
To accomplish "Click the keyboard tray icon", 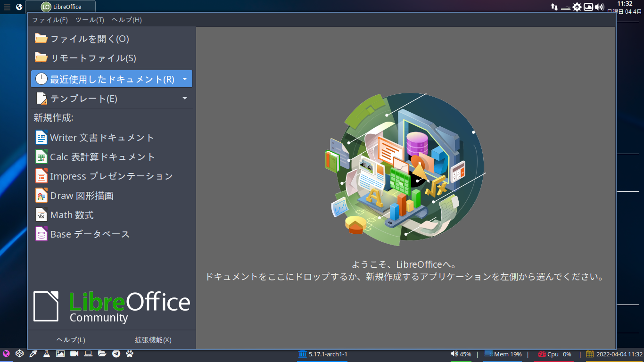I will [565, 8].
